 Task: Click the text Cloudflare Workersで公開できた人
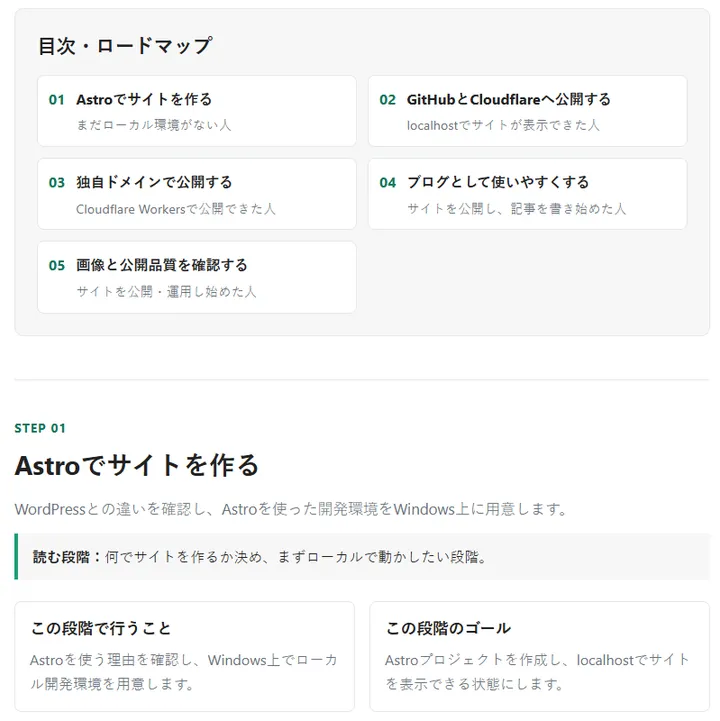click(176, 209)
